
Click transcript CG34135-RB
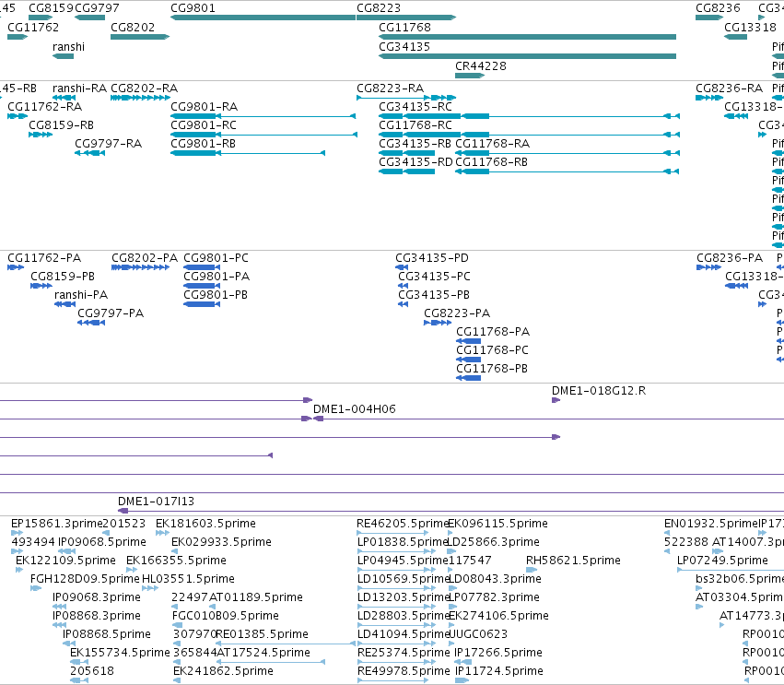415,144
